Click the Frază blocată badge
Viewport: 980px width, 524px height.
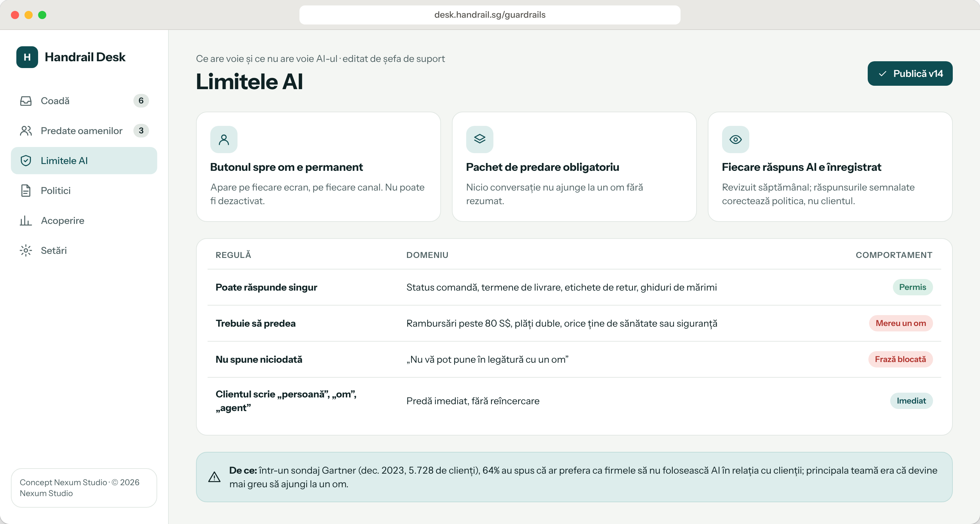[x=900, y=359]
